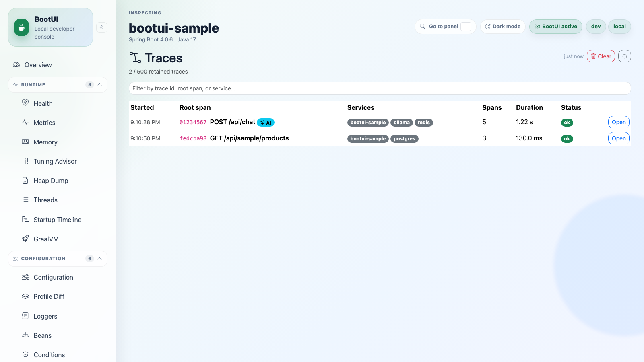Refresh the traces list
Screen dimensions: 644x362
click(x=625, y=56)
